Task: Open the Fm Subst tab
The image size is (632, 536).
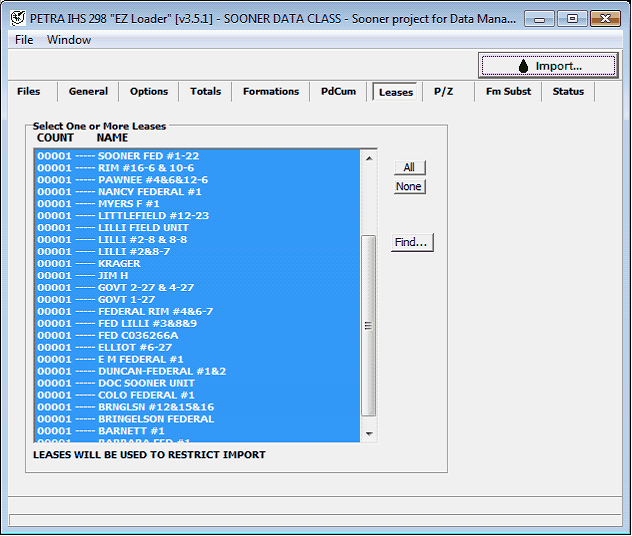Action: (508, 91)
